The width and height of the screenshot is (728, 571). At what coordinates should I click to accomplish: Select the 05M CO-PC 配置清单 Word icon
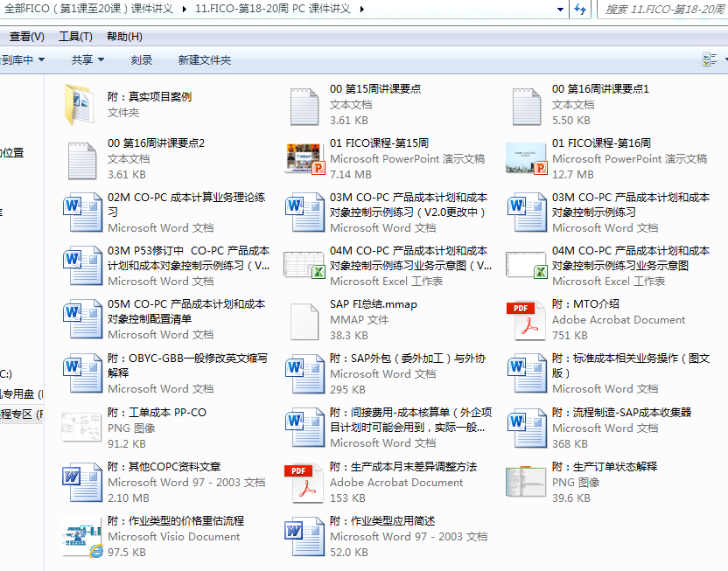coord(82,318)
